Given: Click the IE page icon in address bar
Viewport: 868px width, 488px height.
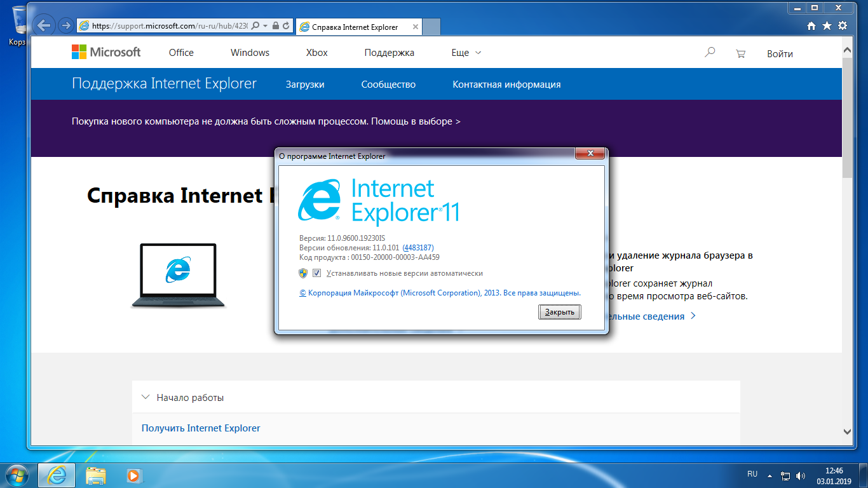Looking at the screenshot, I should (84, 26).
